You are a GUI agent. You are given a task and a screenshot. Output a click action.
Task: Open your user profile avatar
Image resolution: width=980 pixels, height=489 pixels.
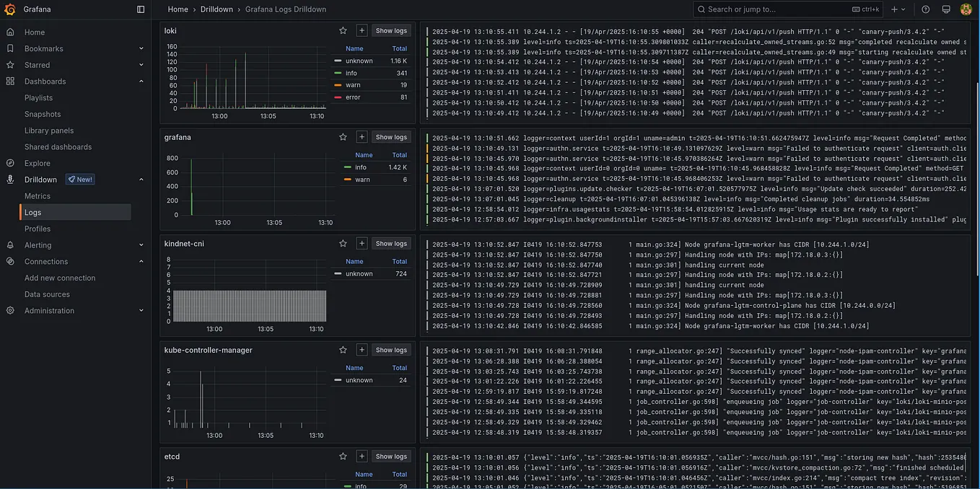point(966,9)
